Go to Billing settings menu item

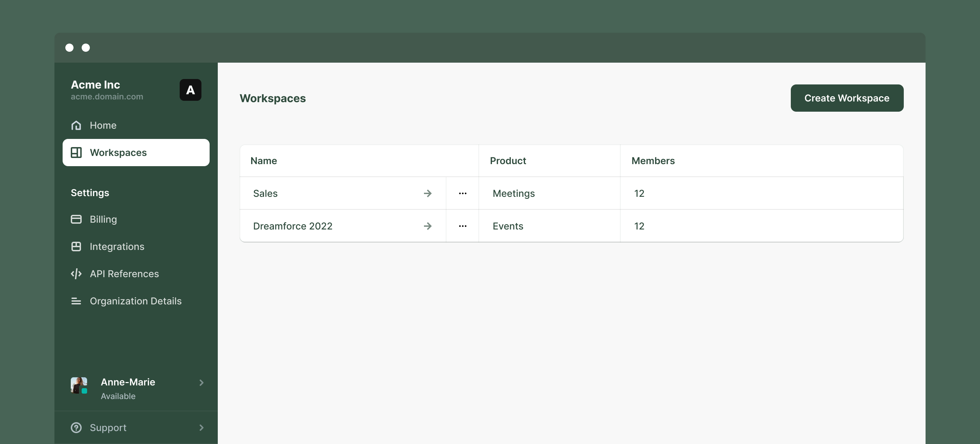point(103,219)
